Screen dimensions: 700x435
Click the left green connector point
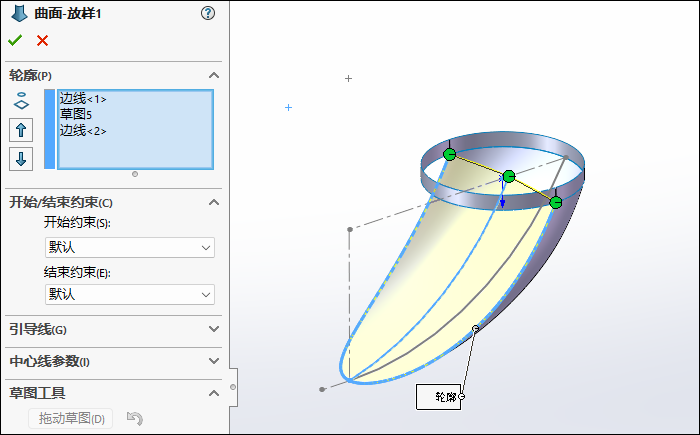(450, 155)
